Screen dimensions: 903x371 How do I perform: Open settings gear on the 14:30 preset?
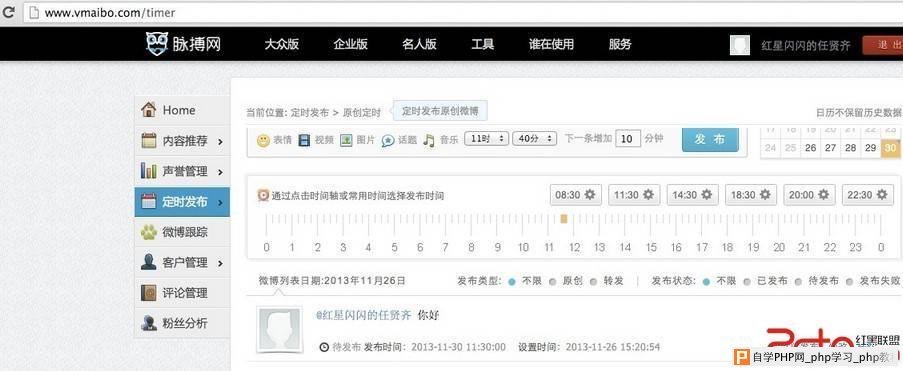[x=707, y=195]
